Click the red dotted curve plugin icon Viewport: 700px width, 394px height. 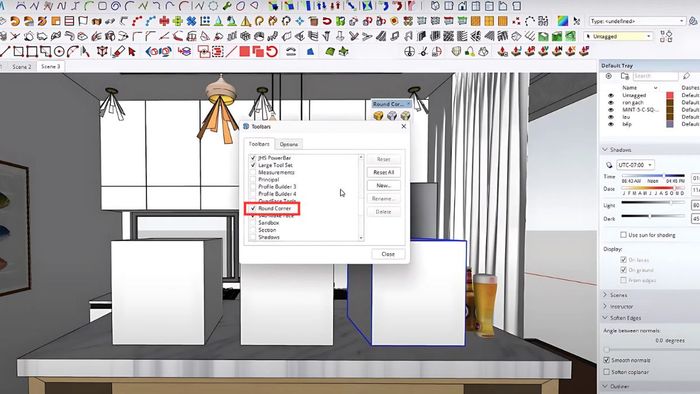pyautogui.click(x=138, y=21)
